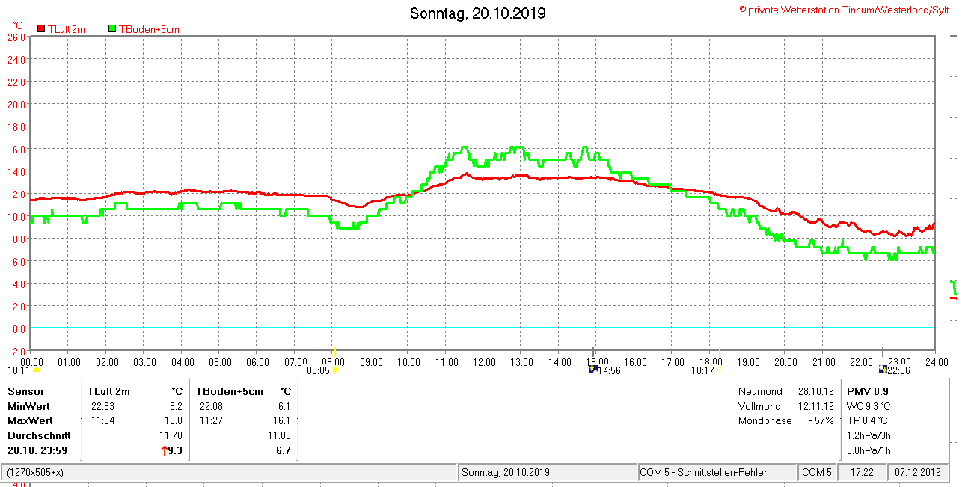Screen dimensions: 980x487
Task: Click the yellow sunset tick on the time axis
Action: click(720, 352)
